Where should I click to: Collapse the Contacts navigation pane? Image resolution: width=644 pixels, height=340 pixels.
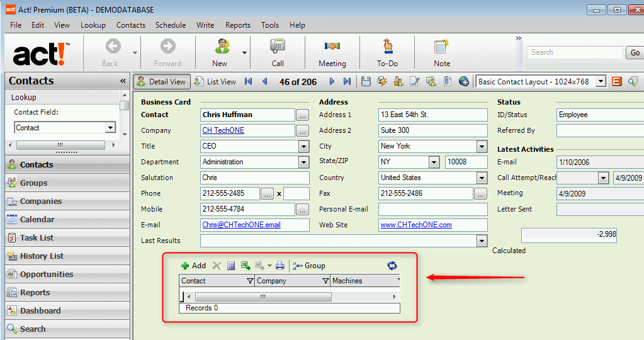pyautogui.click(x=122, y=81)
